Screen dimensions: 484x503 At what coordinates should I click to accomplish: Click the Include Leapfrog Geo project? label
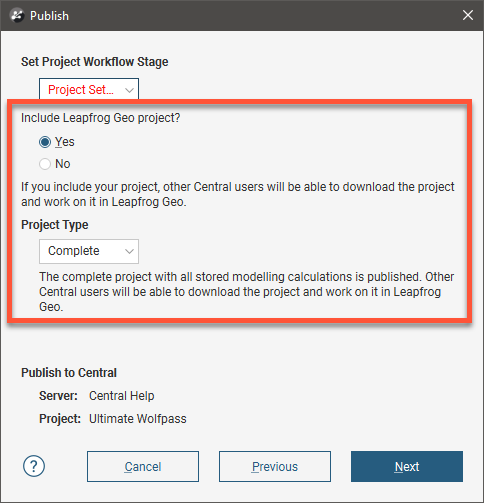click(x=101, y=118)
